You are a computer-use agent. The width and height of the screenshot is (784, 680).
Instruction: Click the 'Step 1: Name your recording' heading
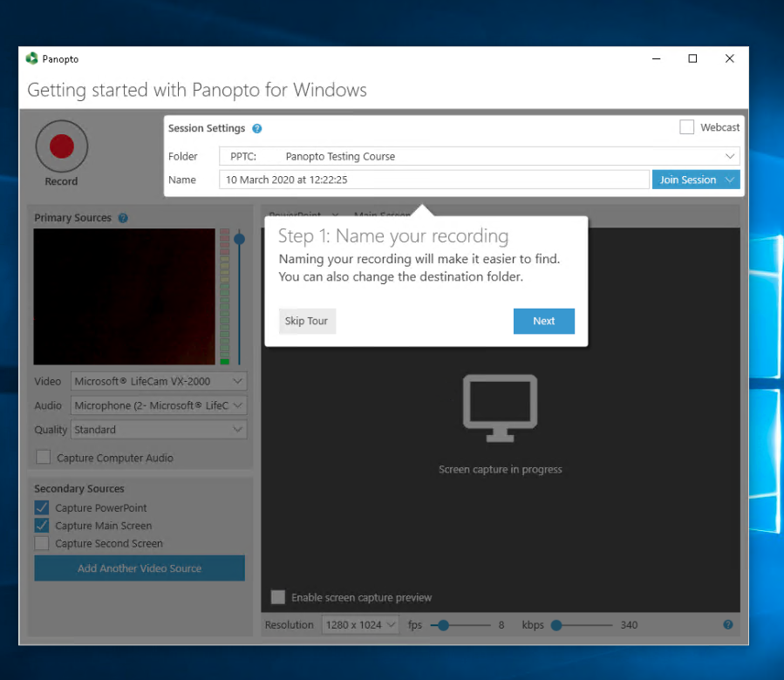[393, 236]
